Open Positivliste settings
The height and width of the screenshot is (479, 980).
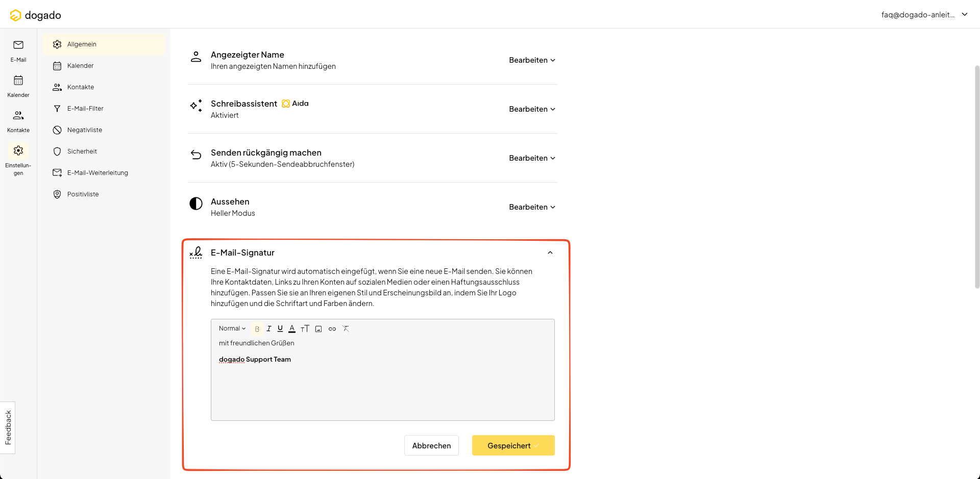tap(104, 194)
